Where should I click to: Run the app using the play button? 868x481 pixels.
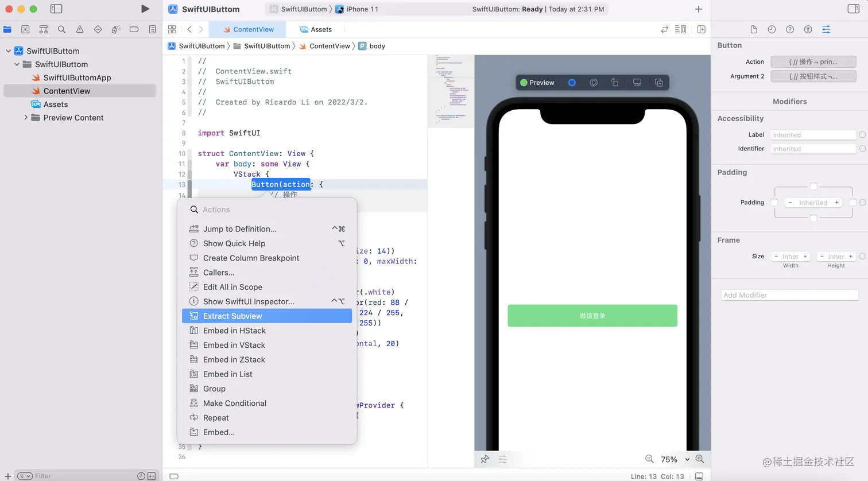[145, 9]
